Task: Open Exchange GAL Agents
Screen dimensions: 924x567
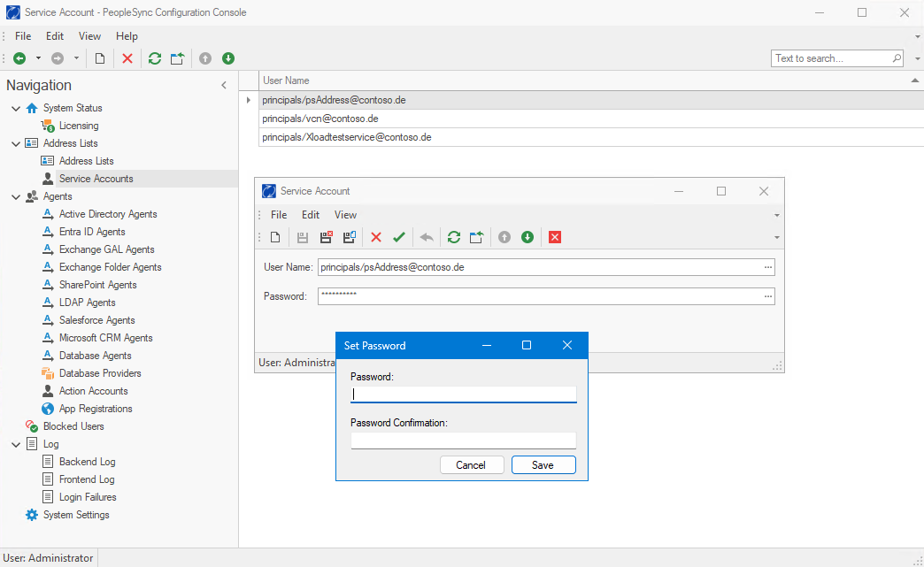Action: (x=107, y=249)
